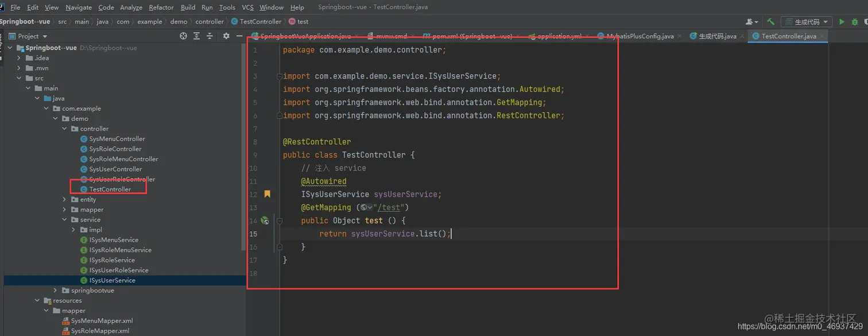Screen dimensions: 868x336
Task: Select ISysUserService in project tree
Action: pos(112,280)
